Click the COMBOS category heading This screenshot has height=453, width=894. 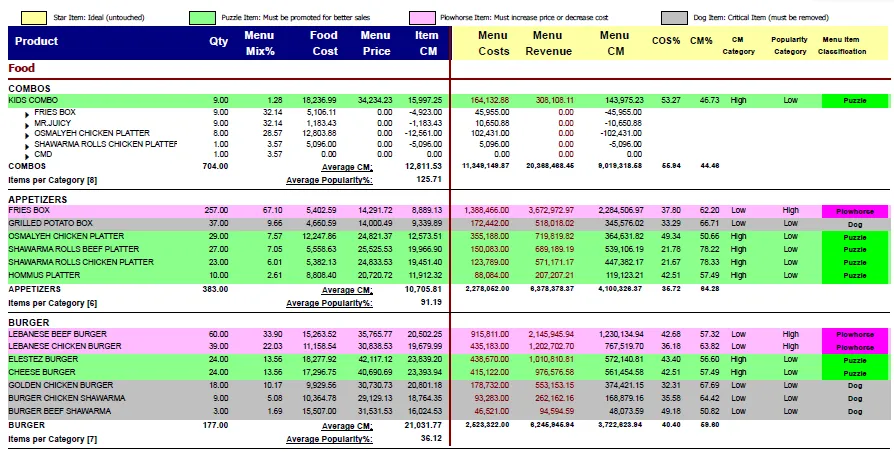30,89
